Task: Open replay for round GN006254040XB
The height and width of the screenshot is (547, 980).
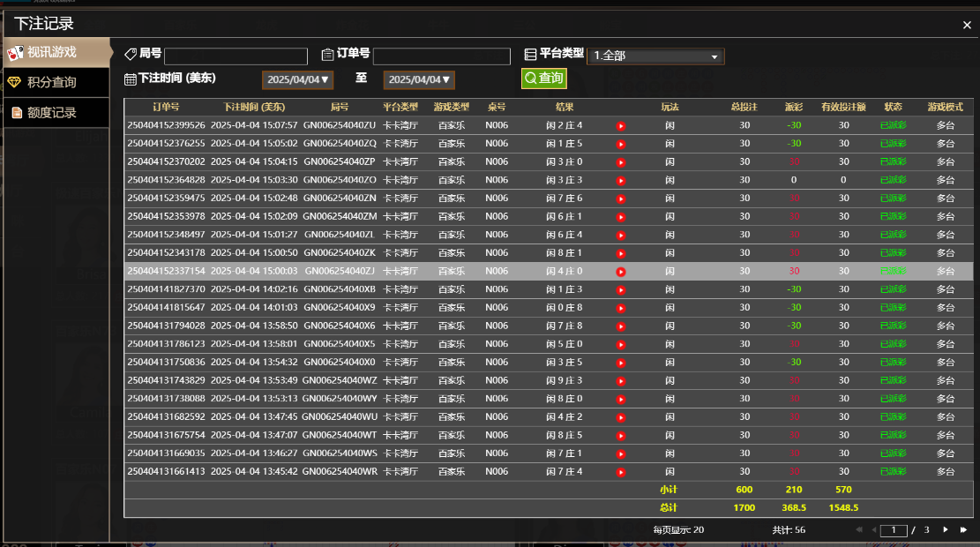Action: click(621, 289)
